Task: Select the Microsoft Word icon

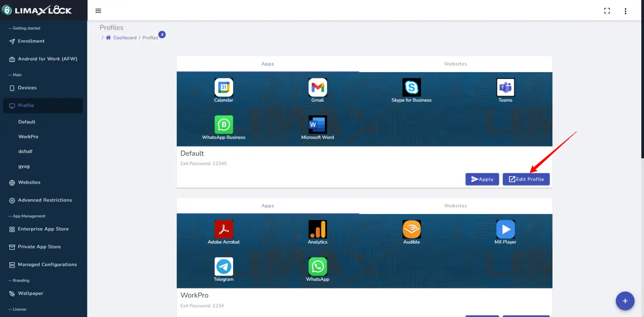Action: pyautogui.click(x=318, y=125)
